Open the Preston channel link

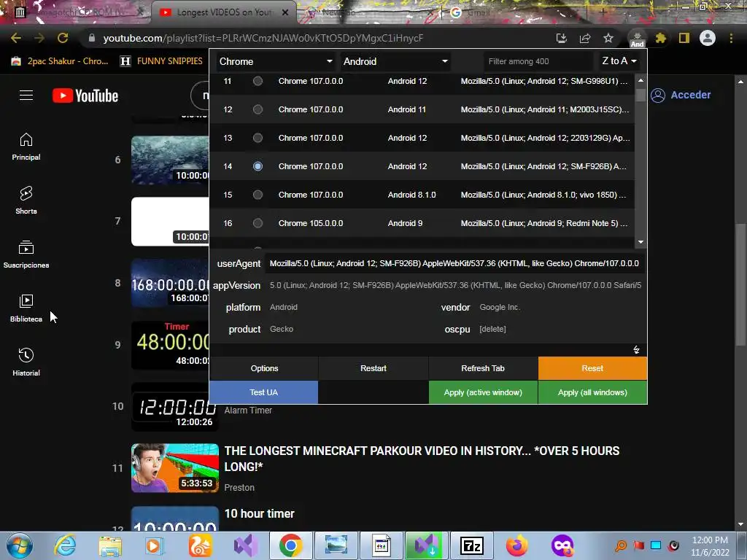point(239,488)
